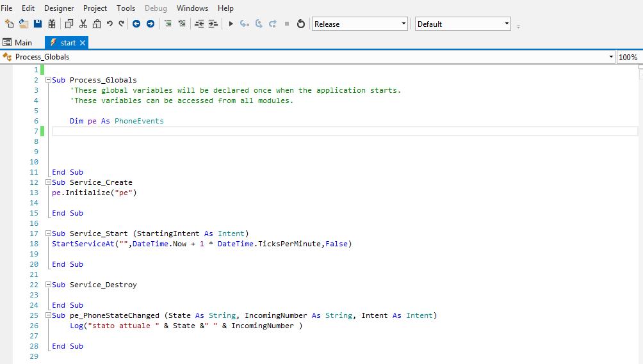Viewport: 643px width, 364px height.
Task: Open the Debug menu
Action: click(156, 8)
